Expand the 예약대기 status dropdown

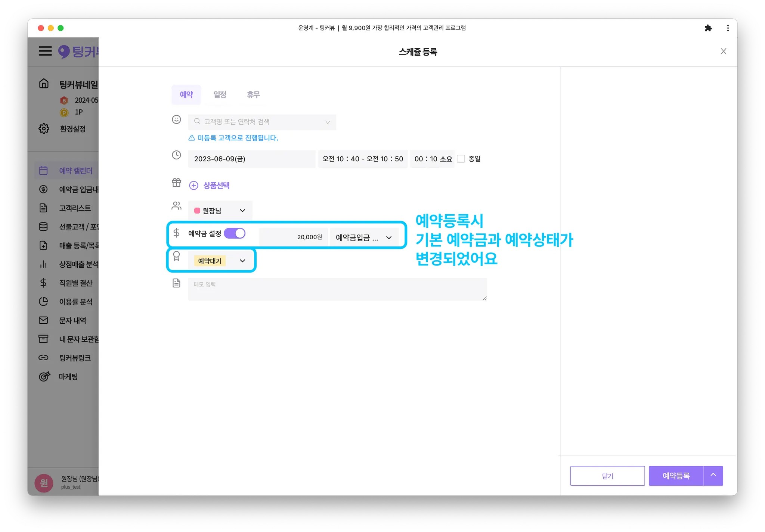click(220, 261)
